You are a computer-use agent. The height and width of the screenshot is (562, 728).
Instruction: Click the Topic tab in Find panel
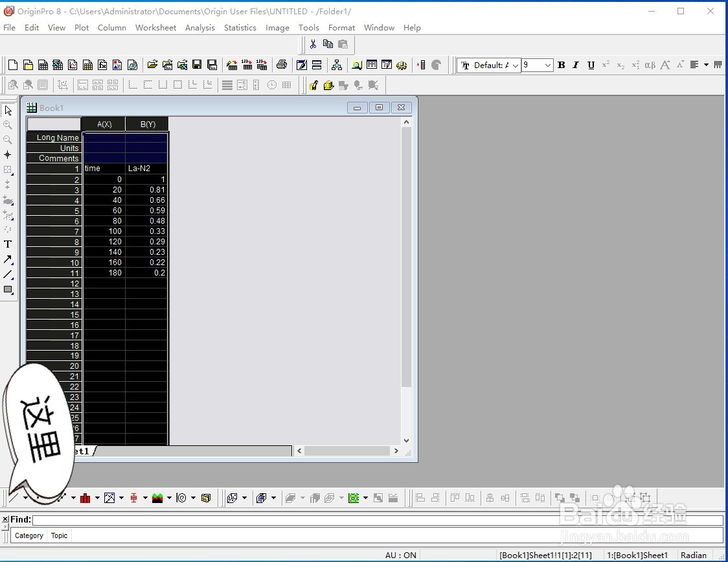59,535
